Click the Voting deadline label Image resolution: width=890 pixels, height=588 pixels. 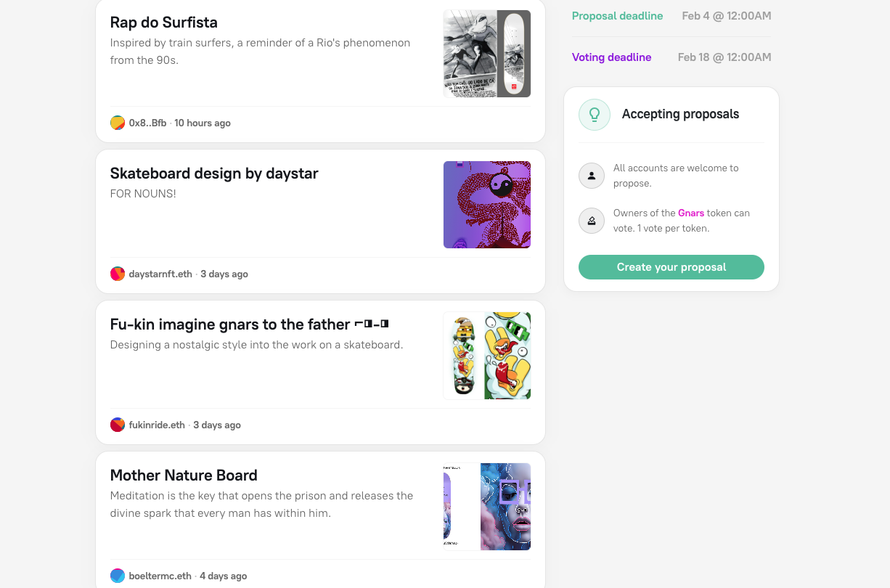[x=611, y=57]
